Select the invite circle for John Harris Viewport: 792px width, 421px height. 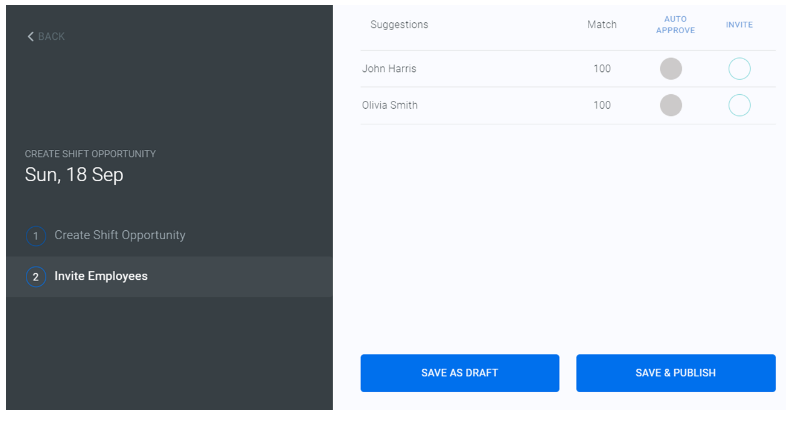[x=739, y=69]
